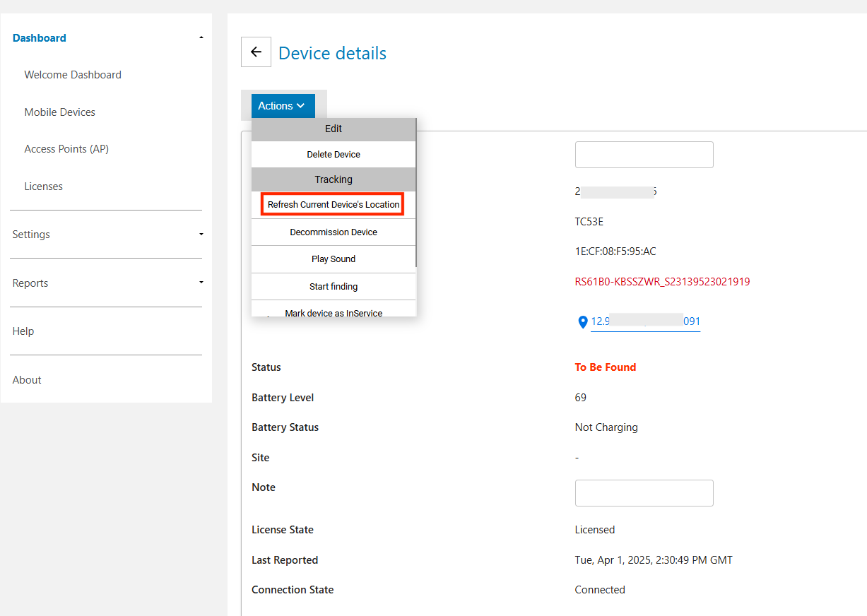867x616 pixels.
Task: Click the Note text input field
Action: click(x=644, y=493)
